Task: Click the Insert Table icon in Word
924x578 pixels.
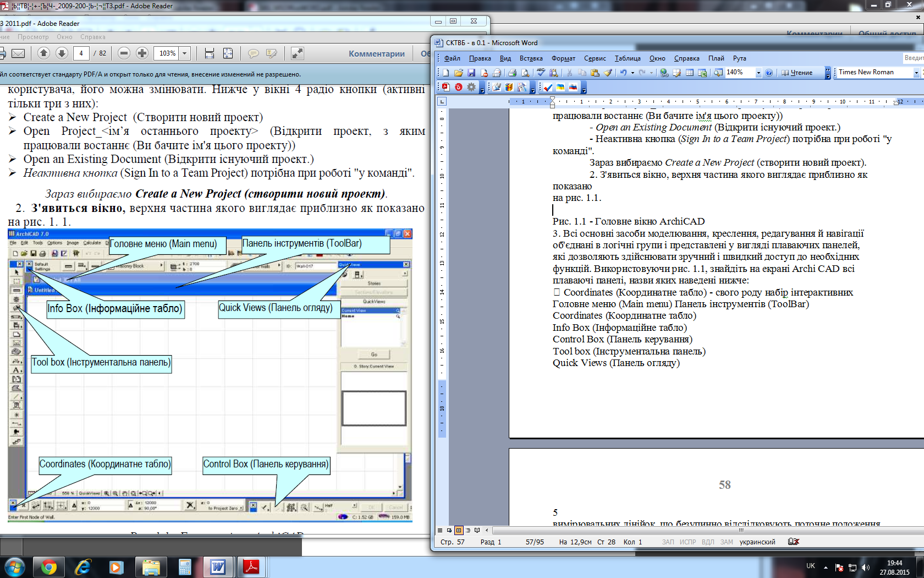Action: (x=690, y=73)
